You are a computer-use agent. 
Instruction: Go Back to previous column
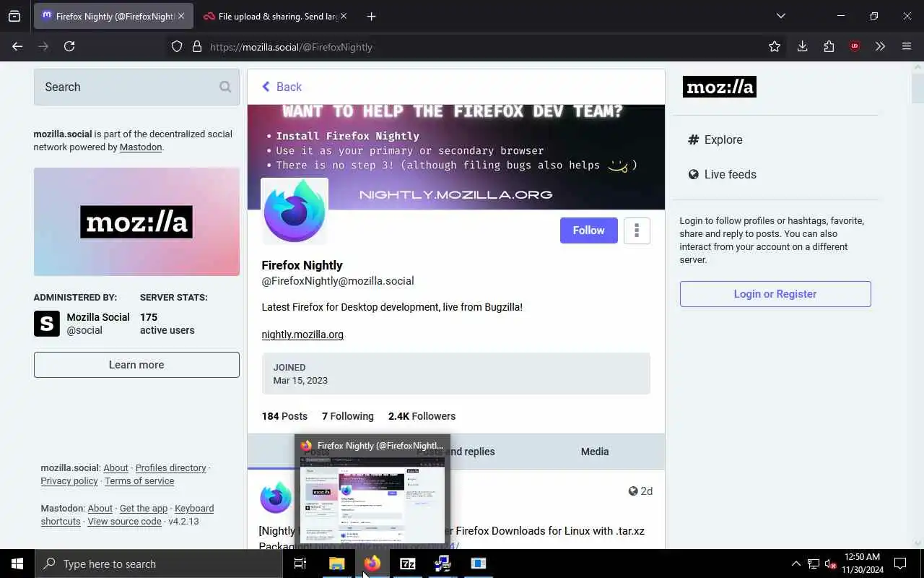[x=282, y=87]
